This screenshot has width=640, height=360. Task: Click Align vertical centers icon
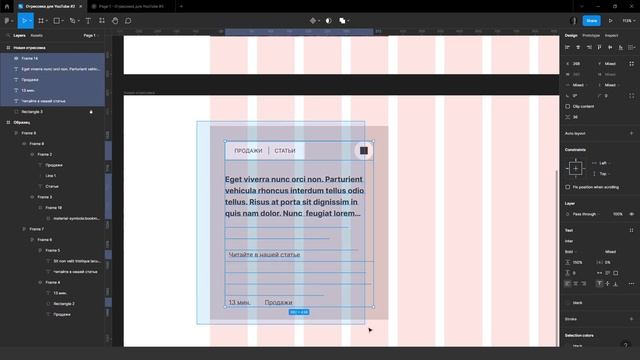610,48
